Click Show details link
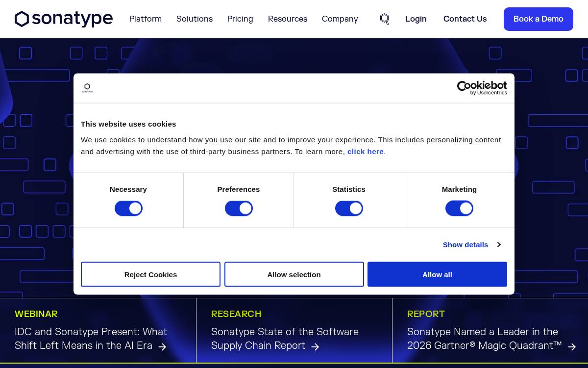Viewport: 588px width, 368px height. (x=465, y=244)
